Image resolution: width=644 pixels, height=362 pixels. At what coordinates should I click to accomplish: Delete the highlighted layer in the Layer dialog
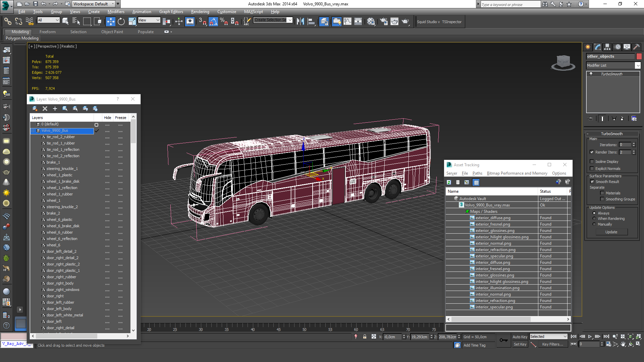[x=45, y=109]
